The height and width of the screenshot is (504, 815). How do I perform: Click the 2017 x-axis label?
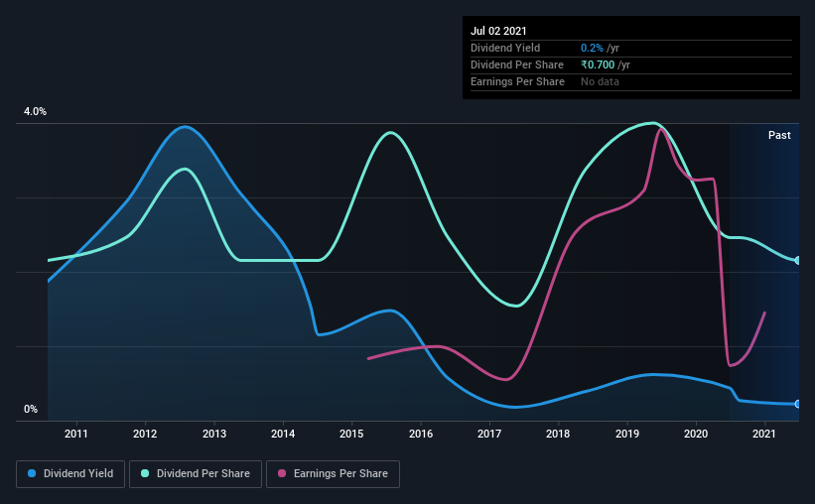click(489, 434)
